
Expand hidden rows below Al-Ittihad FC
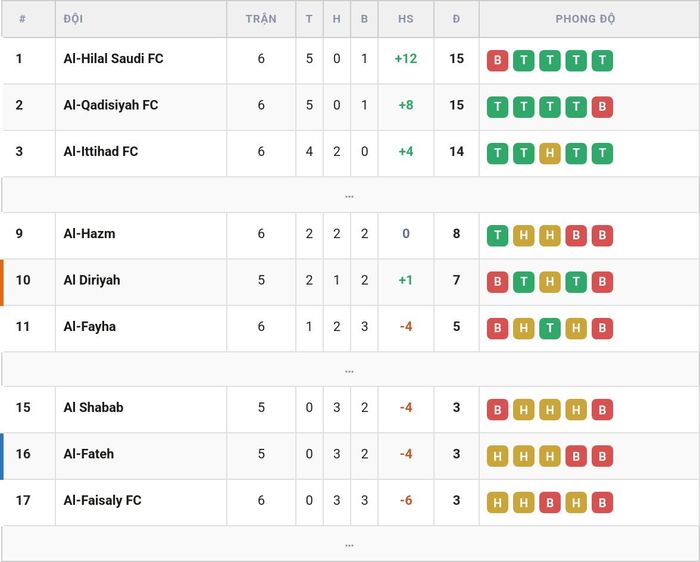point(350,195)
